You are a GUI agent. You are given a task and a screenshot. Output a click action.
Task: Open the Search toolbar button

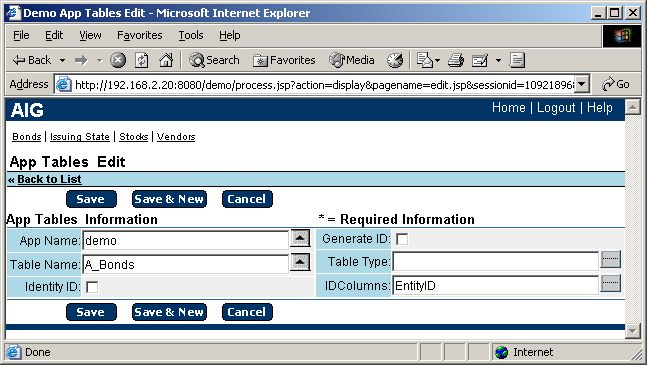(x=214, y=60)
